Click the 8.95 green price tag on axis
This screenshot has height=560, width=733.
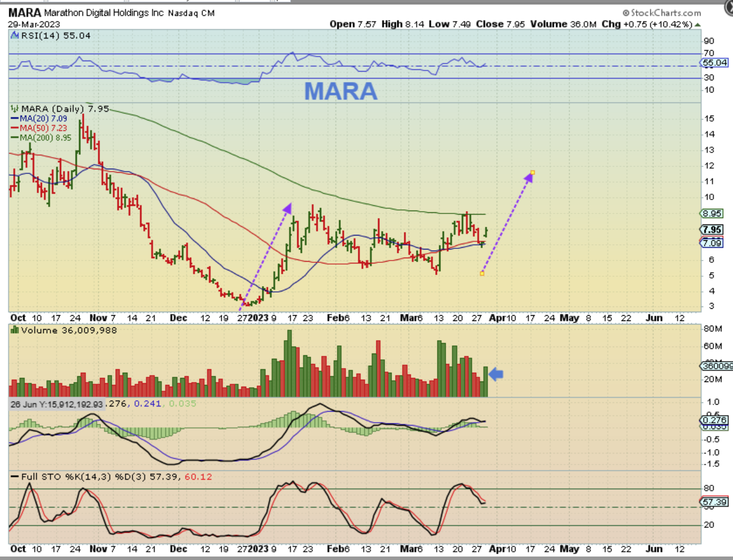pos(713,213)
